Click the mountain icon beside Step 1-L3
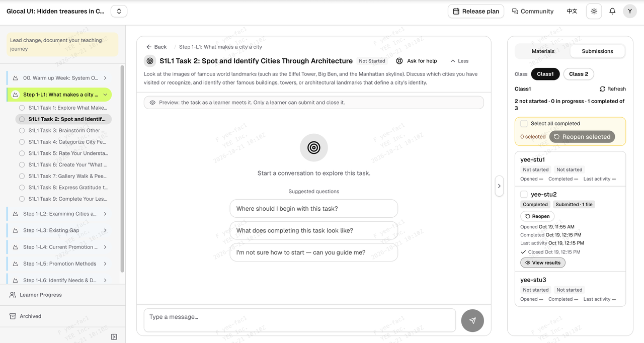Viewport: 644px width, 343px height. click(x=16, y=230)
